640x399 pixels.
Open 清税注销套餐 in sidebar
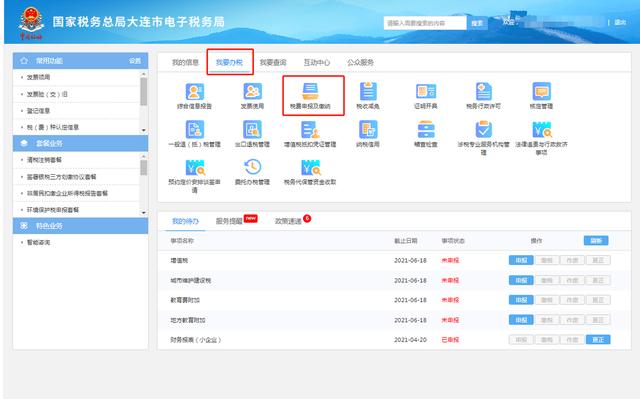pyautogui.click(x=44, y=160)
